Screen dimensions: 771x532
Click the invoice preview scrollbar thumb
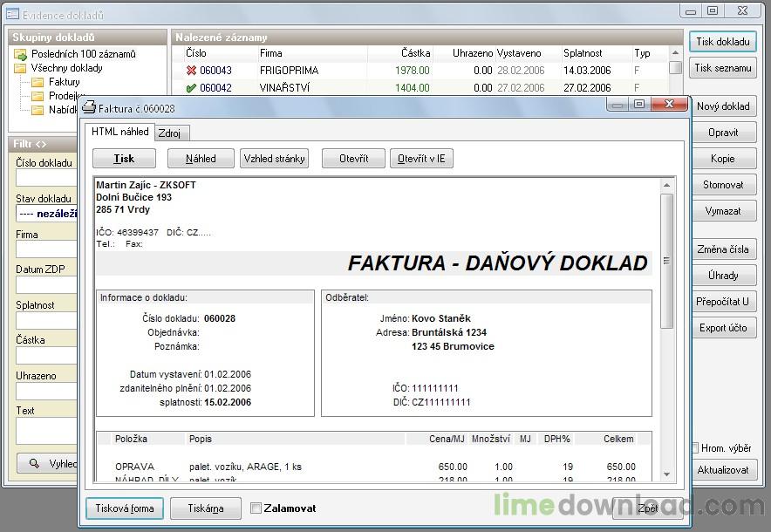click(x=666, y=261)
